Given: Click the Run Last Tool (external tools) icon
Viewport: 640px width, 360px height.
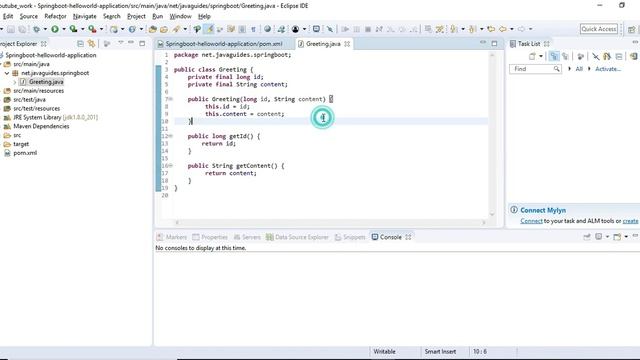Looking at the screenshot, I should click(93, 29).
